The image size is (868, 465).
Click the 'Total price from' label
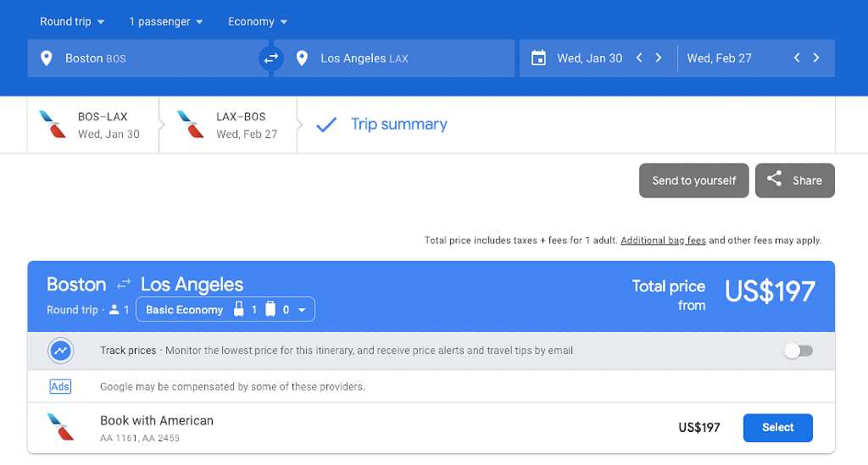[x=669, y=296]
